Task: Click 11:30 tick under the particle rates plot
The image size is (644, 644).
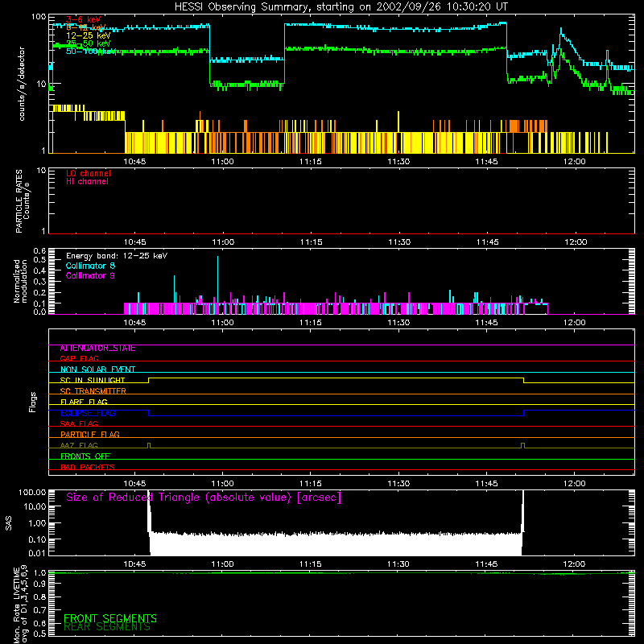Action: pos(398,242)
